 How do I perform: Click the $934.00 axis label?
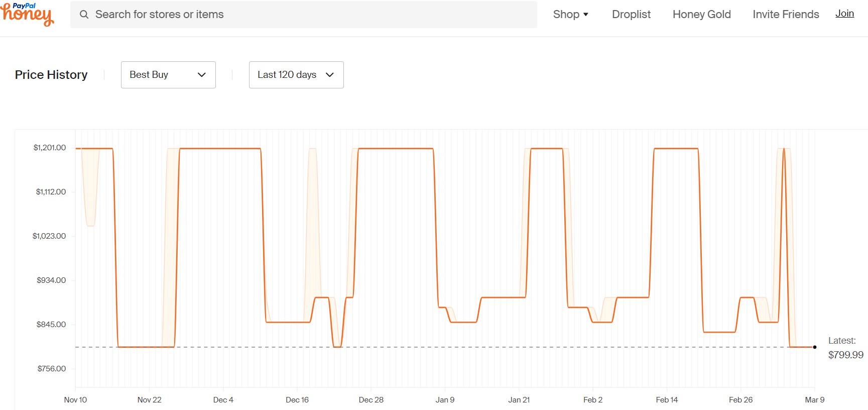pyautogui.click(x=51, y=280)
